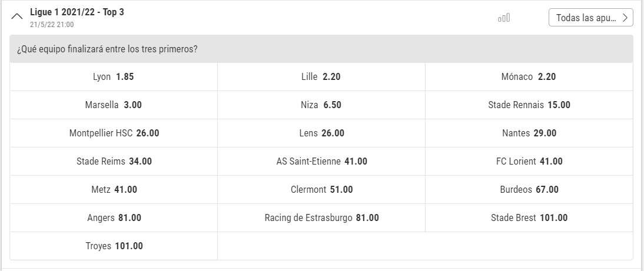Select AS Saint-Etienne at 41.00
The height and width of the screenshot is (271, 644).
click(321, 162)
